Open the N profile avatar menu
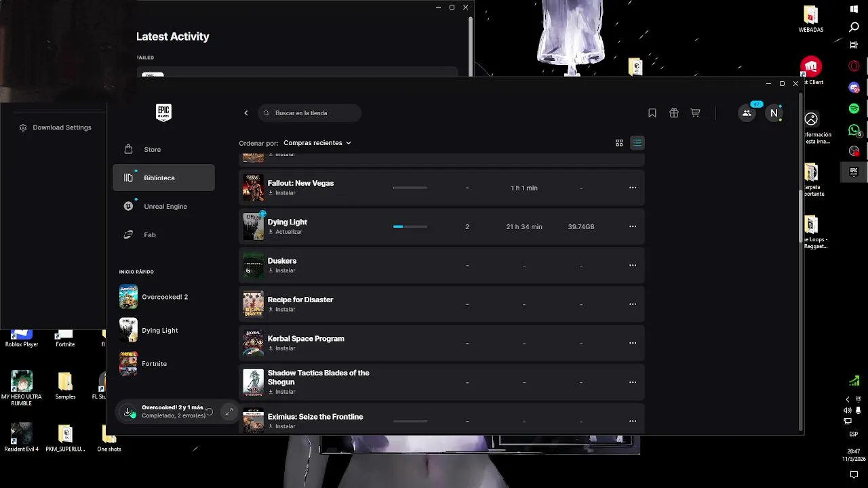This screenshot has width=868, height=488. point(774,113)
